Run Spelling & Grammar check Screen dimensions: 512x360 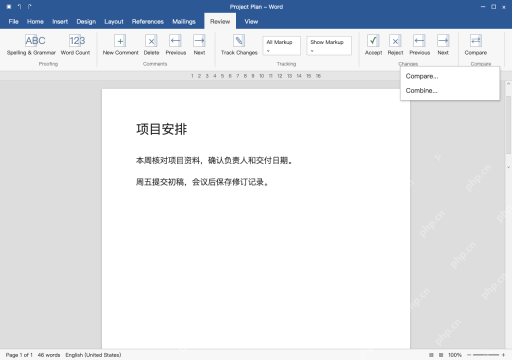31,45
